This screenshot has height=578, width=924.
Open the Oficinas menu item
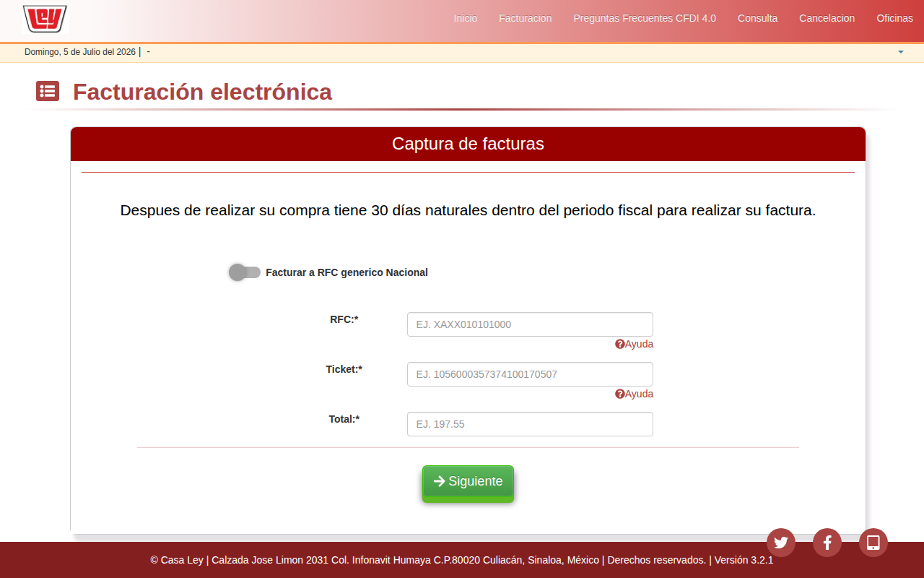pos(895,18)
